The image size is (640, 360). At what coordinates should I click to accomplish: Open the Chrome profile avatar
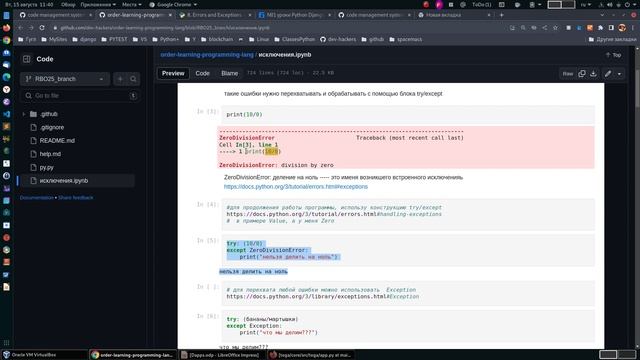pos(622,28)
